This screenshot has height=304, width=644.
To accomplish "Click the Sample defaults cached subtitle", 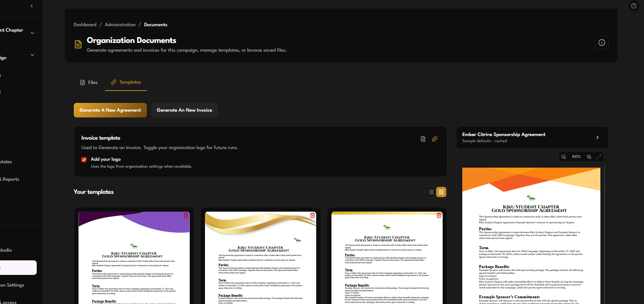I will pos(484,141).
